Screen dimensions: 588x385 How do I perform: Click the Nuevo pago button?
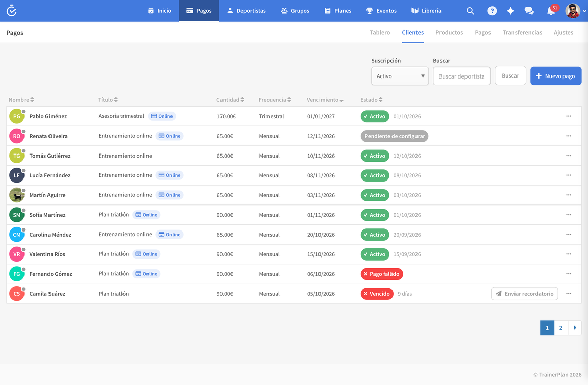click(556, 76)
